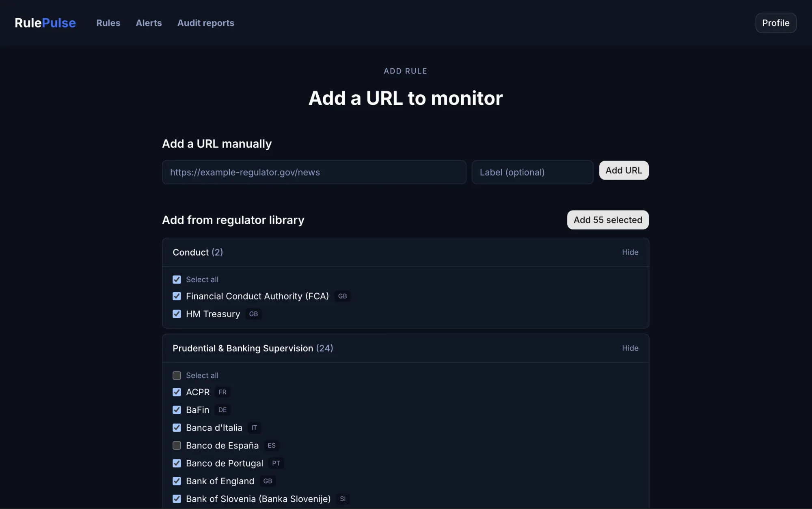Click the GB tag next to Bank of England

pyautogui.click(x=268, y=481)
